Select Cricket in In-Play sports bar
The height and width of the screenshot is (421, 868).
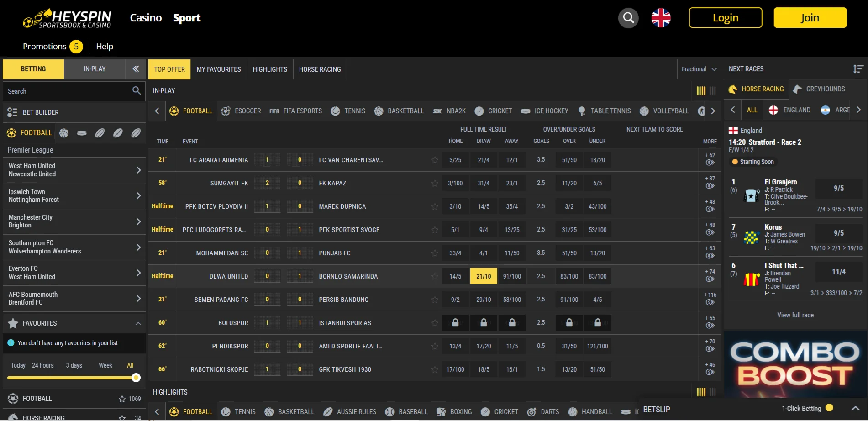494,111
